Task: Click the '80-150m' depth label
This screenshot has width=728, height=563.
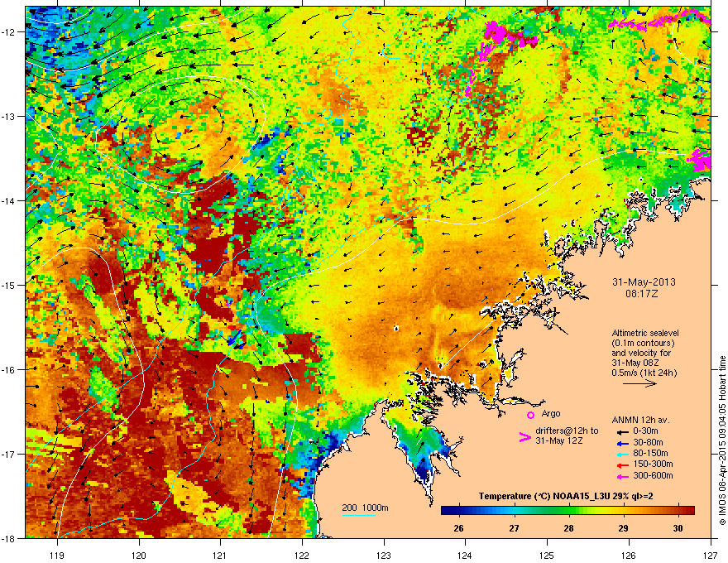Action: coord(650,454)
